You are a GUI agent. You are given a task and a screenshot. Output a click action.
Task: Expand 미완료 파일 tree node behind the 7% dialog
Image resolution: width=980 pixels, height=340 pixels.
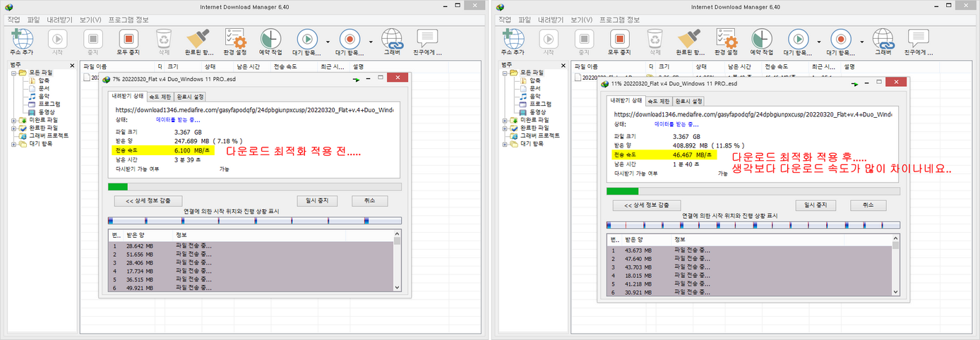tap(13, 120)
